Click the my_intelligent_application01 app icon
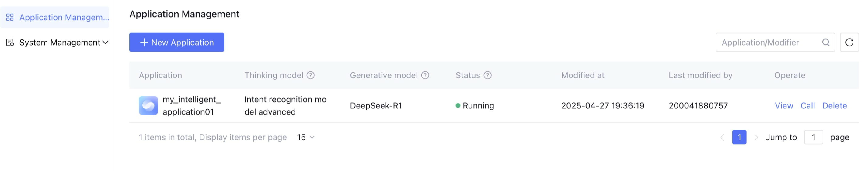Image resolution: width=868 pixels, height=171 pixels. point(148,106)
